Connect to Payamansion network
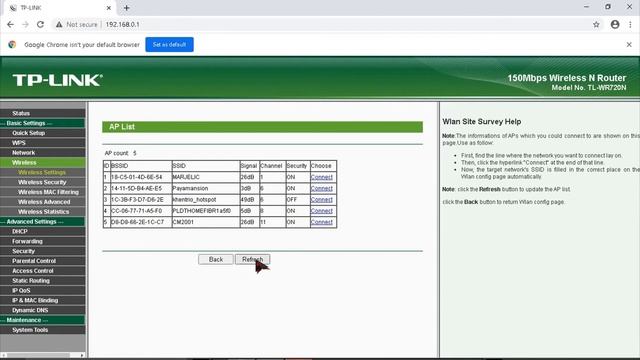 coord(322,188)
